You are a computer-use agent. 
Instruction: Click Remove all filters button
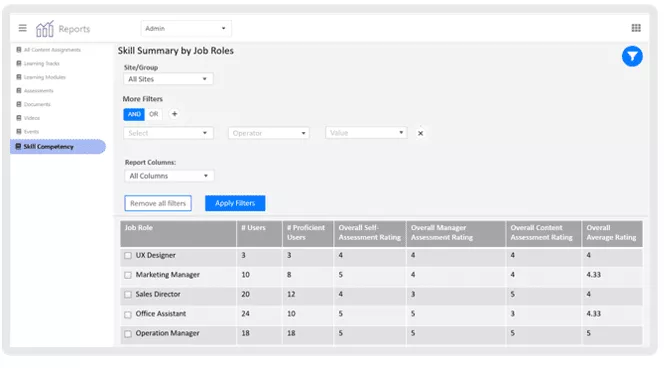click(x=158, y=203)
